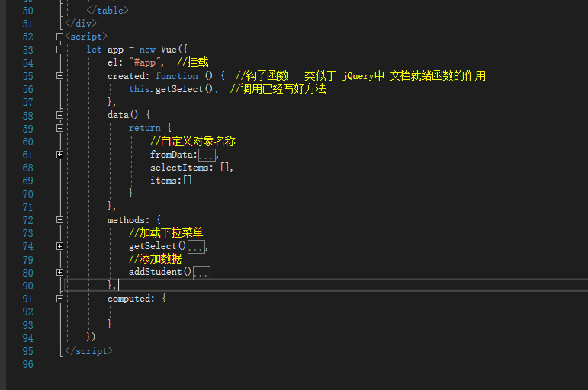Collapse the data() block on line 58
This screenshot has height=390, width=588.
(59, 115)
